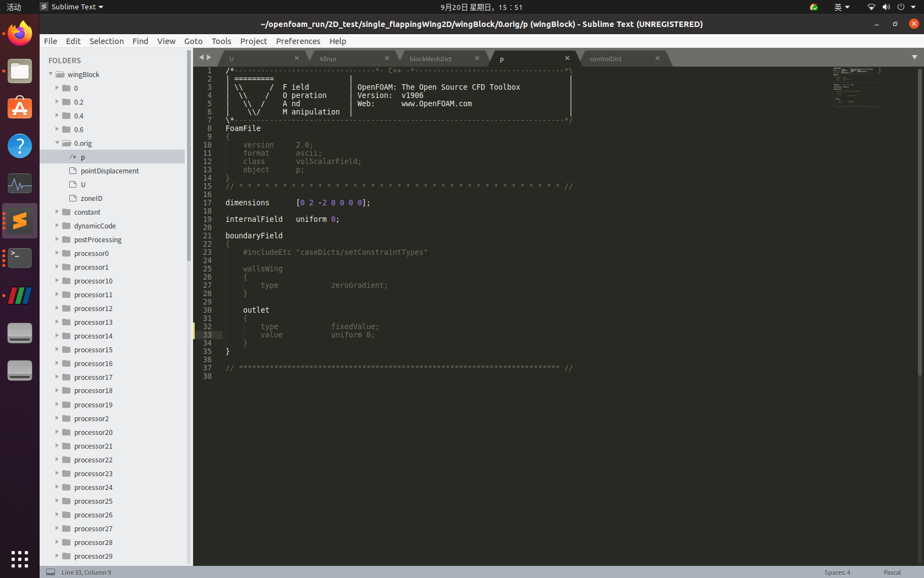This screenshot has width=924, height=578.
Task: Click line number 19 in the gutter
Action: 207,219
